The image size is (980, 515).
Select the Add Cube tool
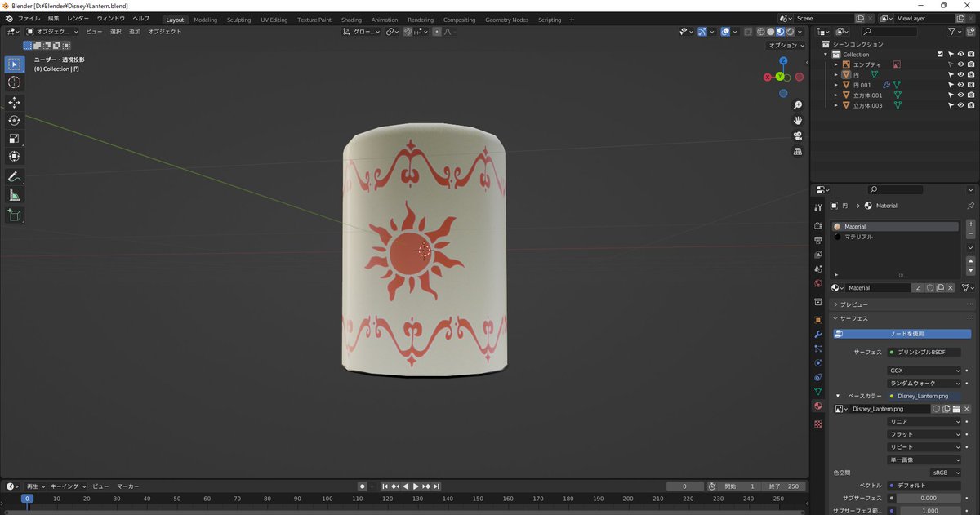(x=15, y=215)
